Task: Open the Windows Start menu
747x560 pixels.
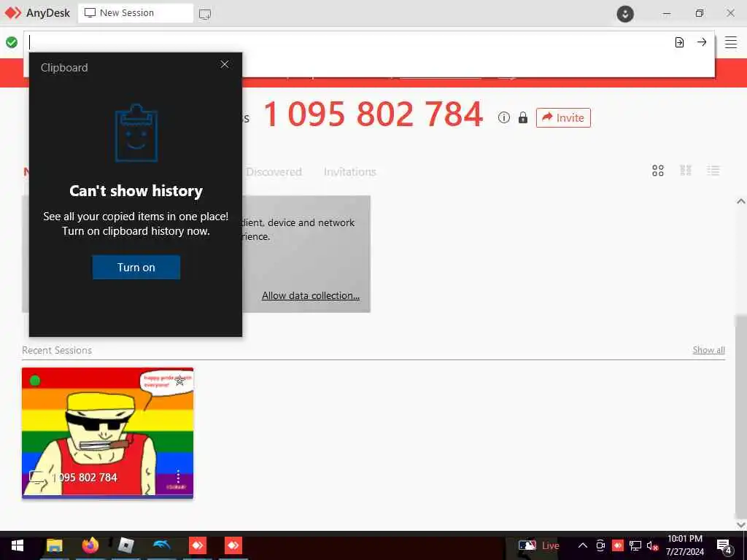Action: pyautogui.click(x=18, y=545)
